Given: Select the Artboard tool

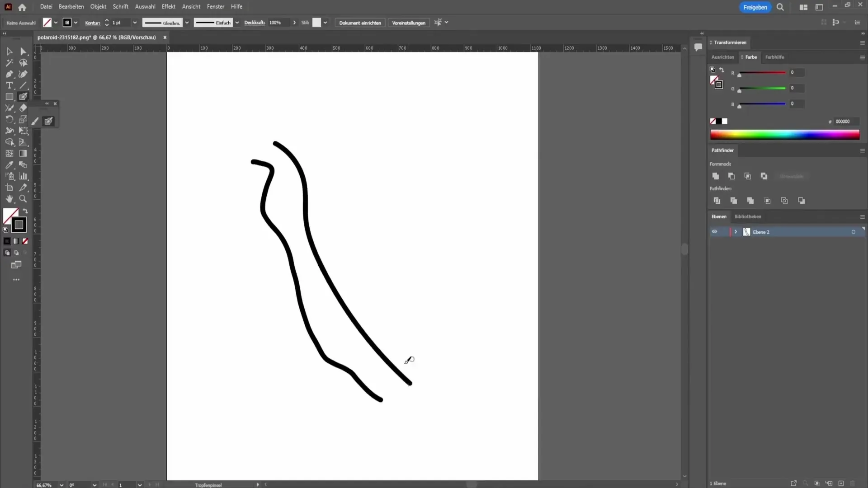Looking at the screenshot, I should coord(9,188).
